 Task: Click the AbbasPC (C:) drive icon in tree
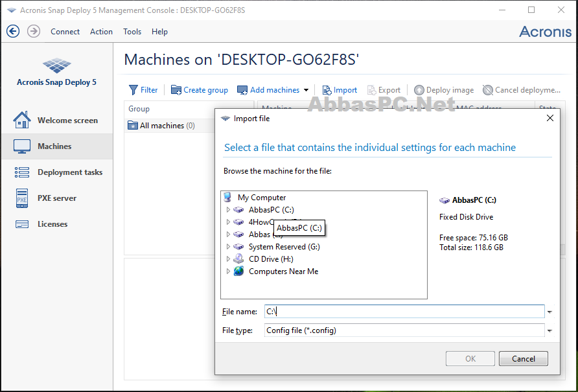click(239, 210)
